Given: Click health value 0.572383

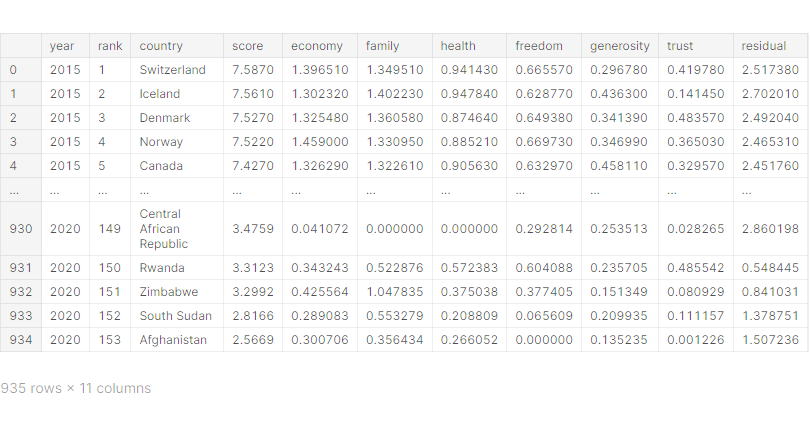Looking at the screenshot, I should 469,268.
